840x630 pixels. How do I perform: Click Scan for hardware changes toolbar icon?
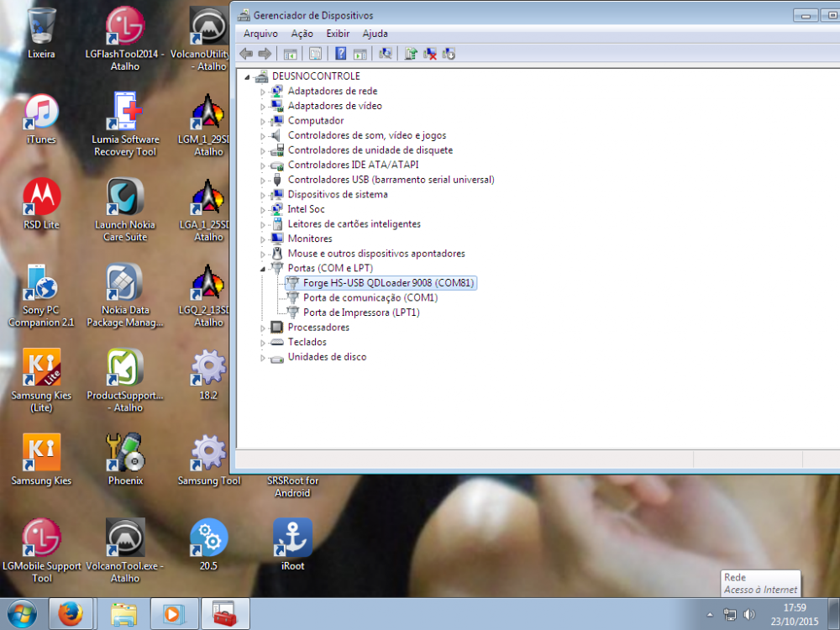(x=385, y=54)
